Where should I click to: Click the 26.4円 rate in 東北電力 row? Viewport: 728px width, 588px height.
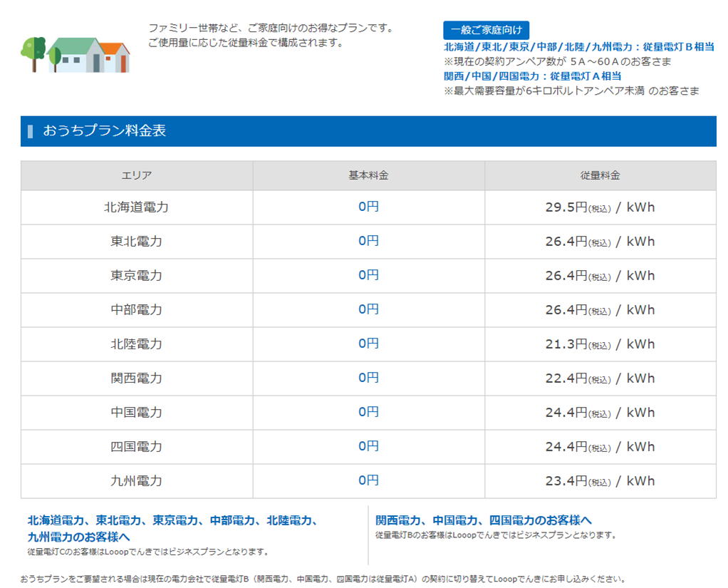(600, 242)
